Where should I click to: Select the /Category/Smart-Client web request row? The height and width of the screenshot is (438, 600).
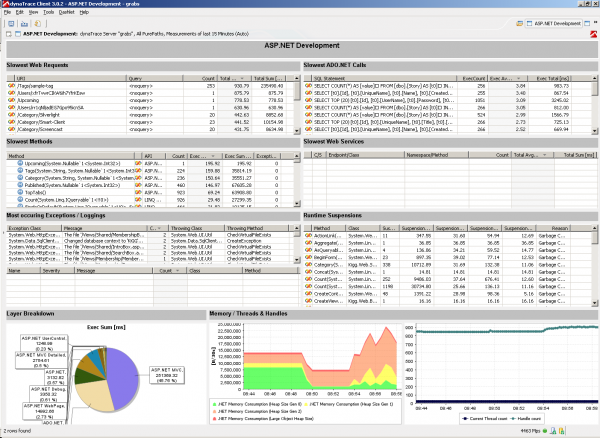(150, 122)
